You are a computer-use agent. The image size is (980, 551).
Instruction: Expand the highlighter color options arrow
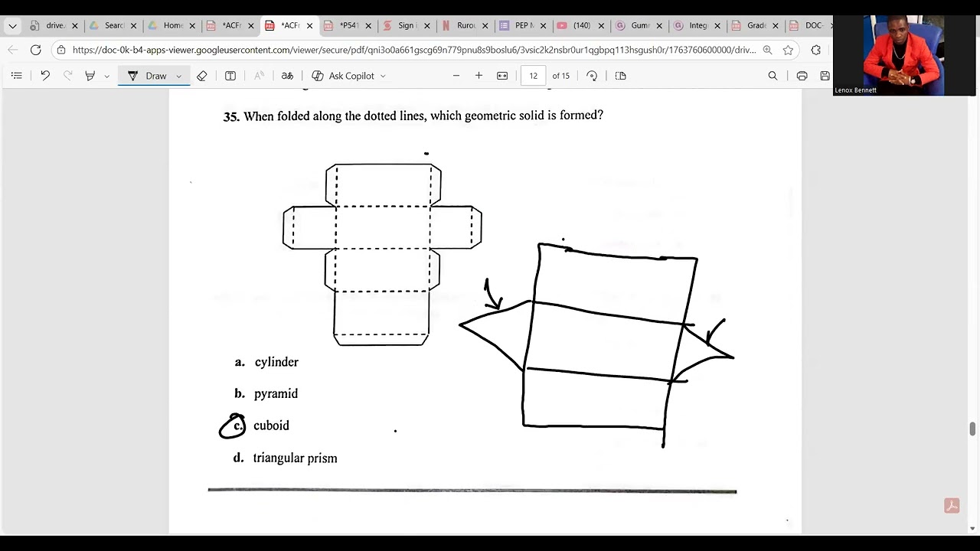(x=106, y=76)
